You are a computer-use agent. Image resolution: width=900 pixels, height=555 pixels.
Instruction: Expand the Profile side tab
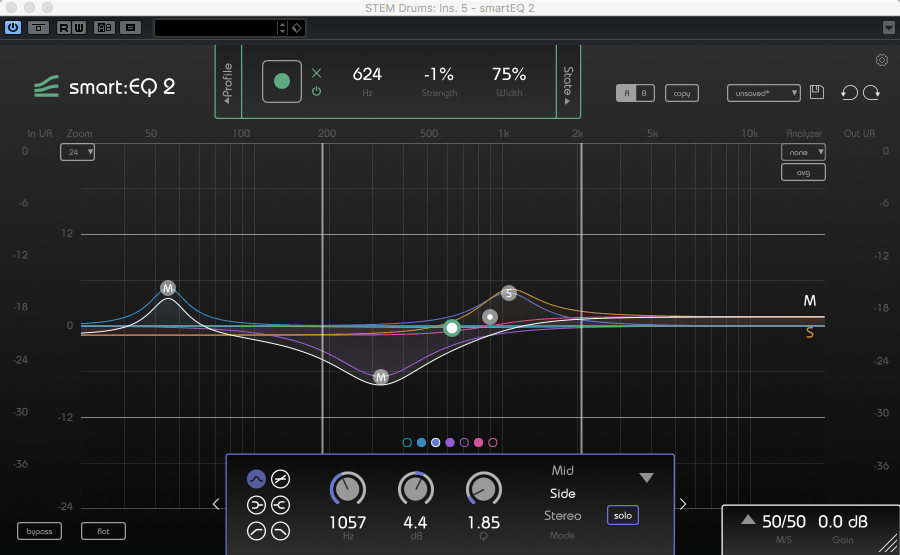click(228, 82)
